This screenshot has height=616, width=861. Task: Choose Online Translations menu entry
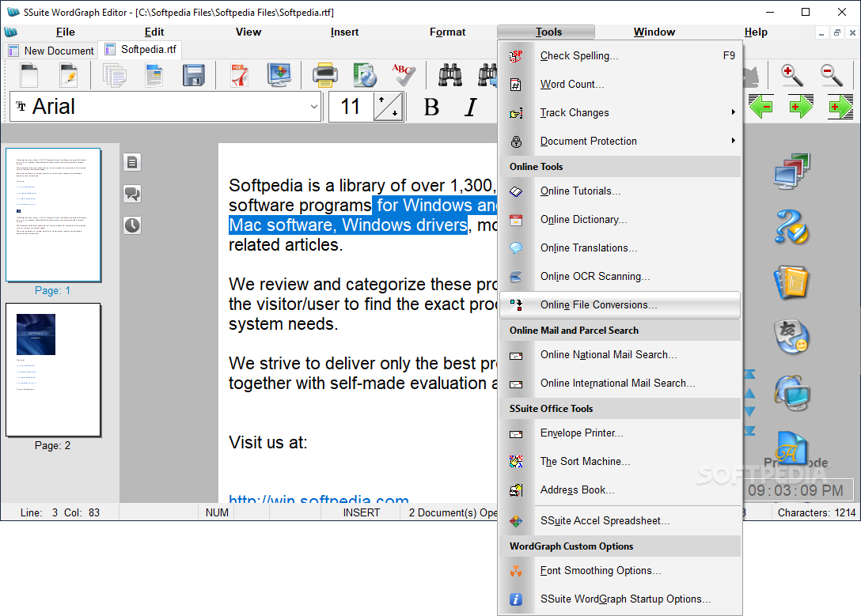click(620, 248)
